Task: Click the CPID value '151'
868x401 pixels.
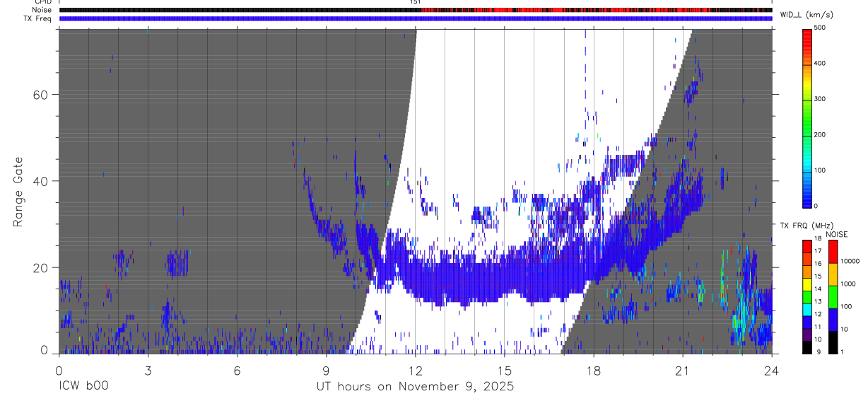Action: pos(415,2)
